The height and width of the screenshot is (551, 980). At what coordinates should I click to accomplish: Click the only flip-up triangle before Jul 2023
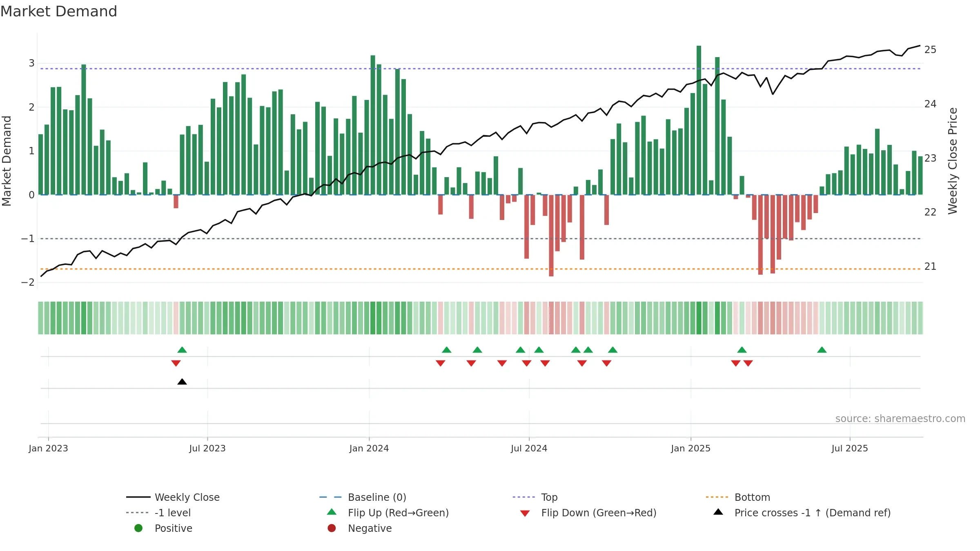click(182, 350)
